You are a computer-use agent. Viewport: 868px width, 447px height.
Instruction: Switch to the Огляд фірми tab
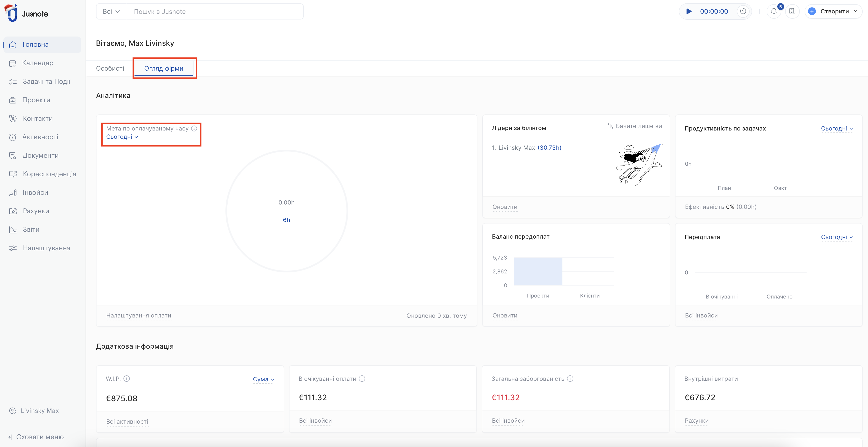pos(164,68)
